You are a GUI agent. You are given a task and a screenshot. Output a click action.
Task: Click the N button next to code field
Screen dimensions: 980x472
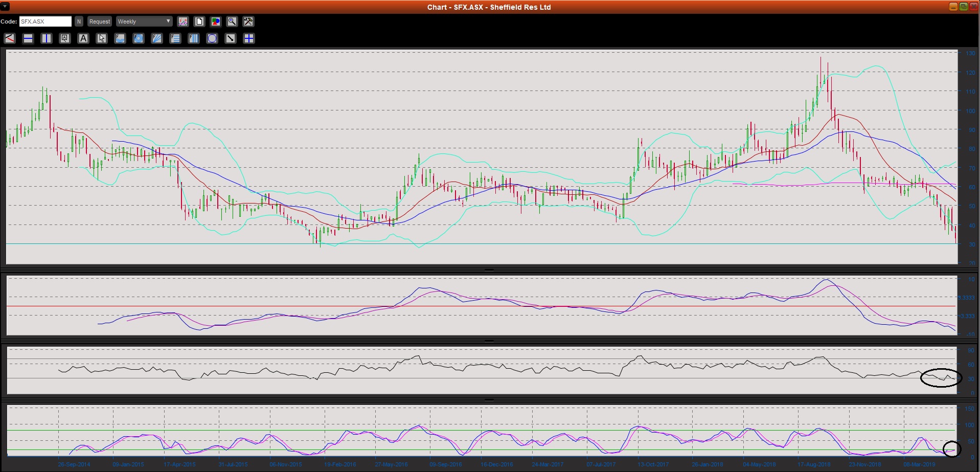click(79, 21)
